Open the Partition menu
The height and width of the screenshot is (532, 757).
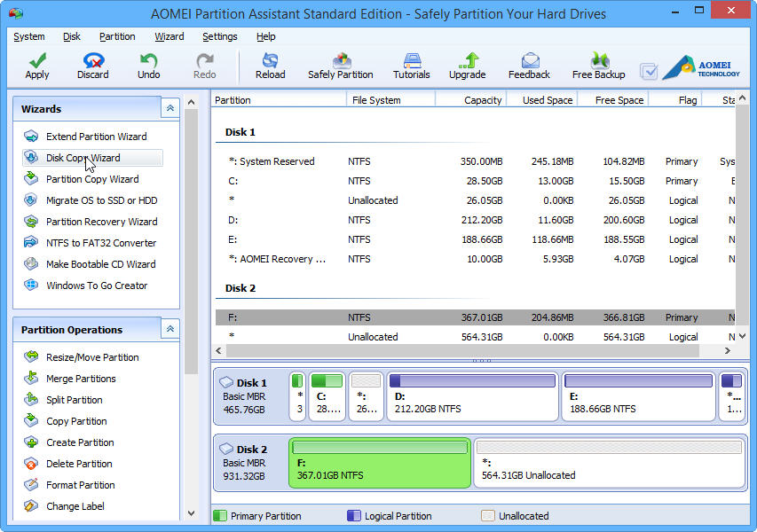tap(117, 36)
